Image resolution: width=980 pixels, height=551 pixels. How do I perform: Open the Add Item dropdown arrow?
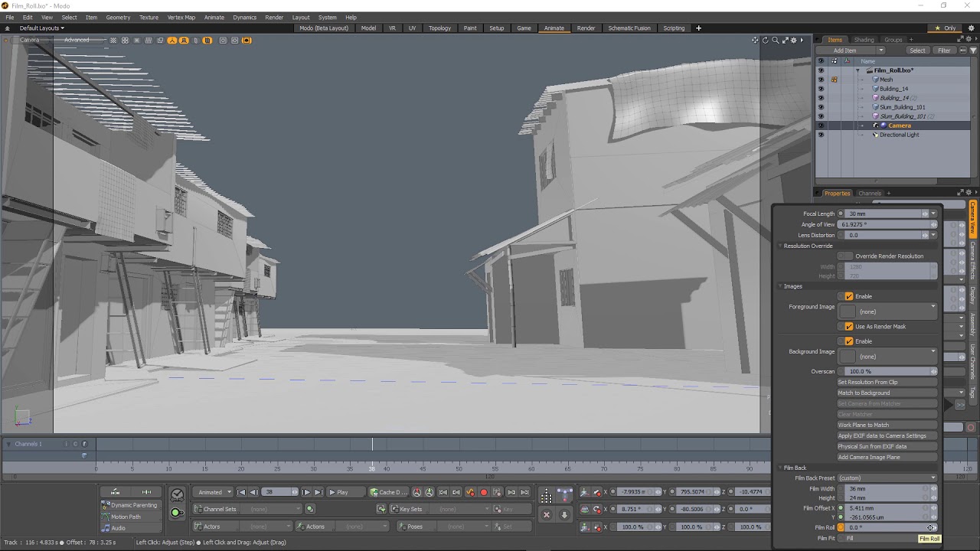pos(880,51)
